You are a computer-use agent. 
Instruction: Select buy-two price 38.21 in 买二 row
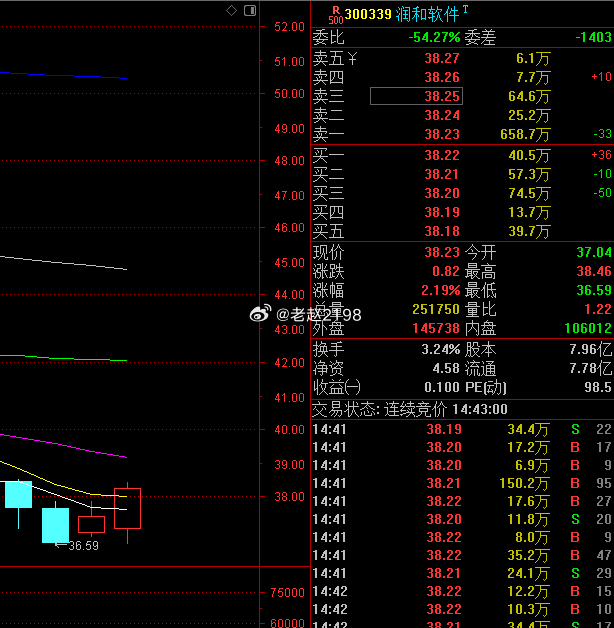(x=442, y=174)
